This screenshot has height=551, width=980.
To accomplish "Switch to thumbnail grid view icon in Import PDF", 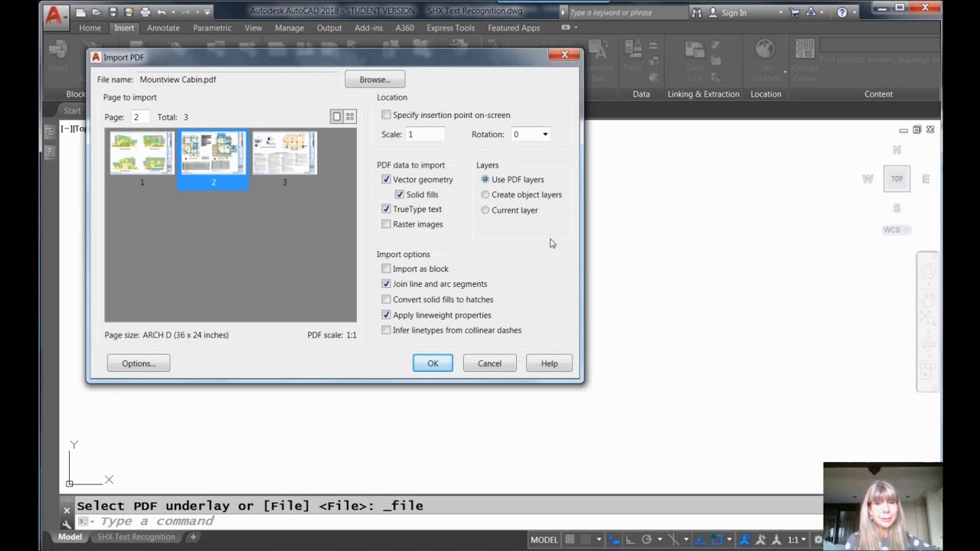I will click(350, 116).
